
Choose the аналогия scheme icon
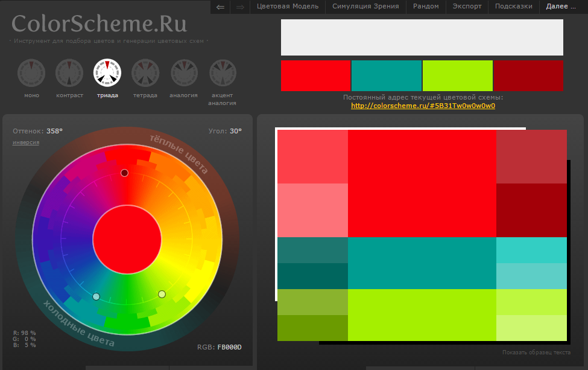pos(184,73)
